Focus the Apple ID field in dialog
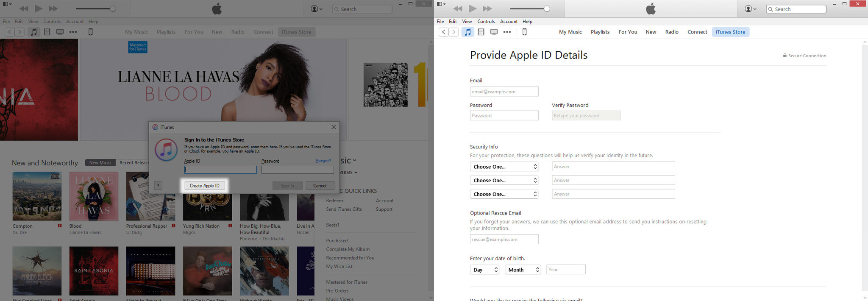868x301 pixels. point(220,170)
